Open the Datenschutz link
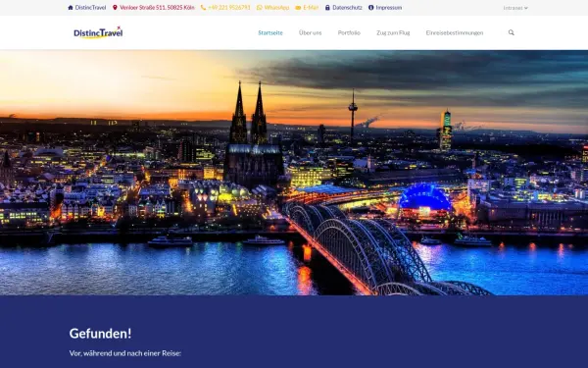 click(x=347, y=8)
